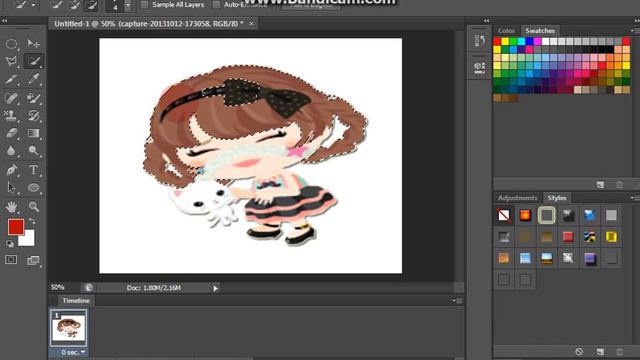Select the History Brush tool
640x360 pixels.
33,116
